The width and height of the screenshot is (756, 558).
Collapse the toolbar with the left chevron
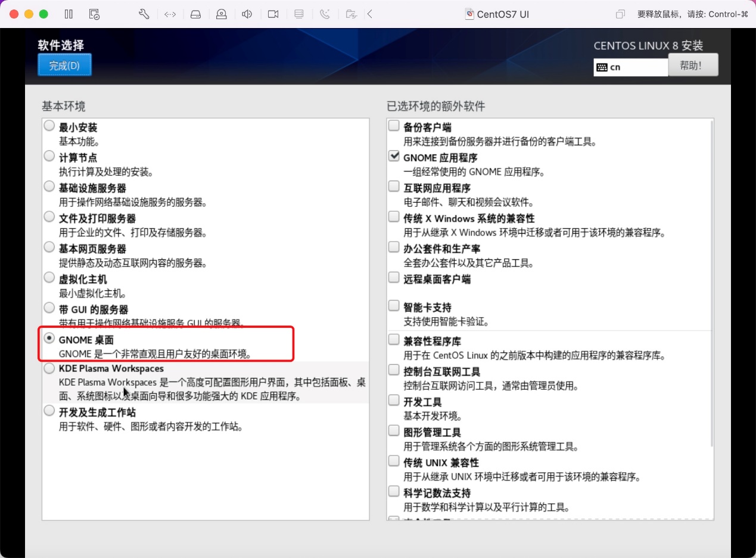(x=370, y=14)
